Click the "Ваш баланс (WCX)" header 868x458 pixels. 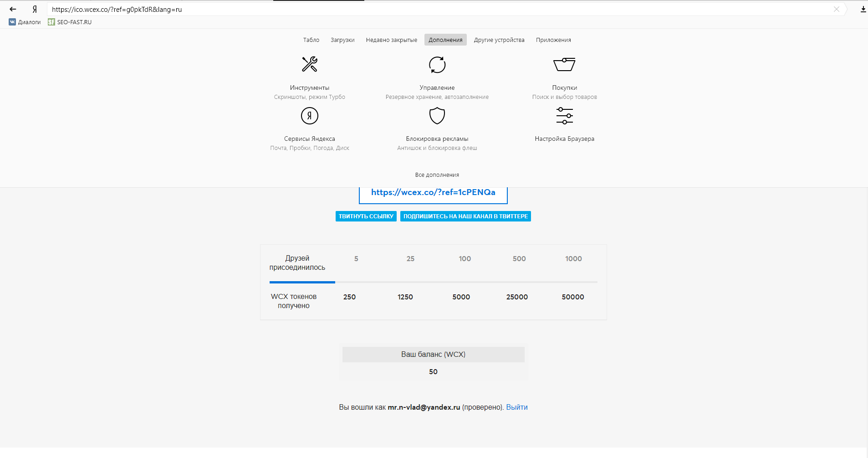[433, 355]
